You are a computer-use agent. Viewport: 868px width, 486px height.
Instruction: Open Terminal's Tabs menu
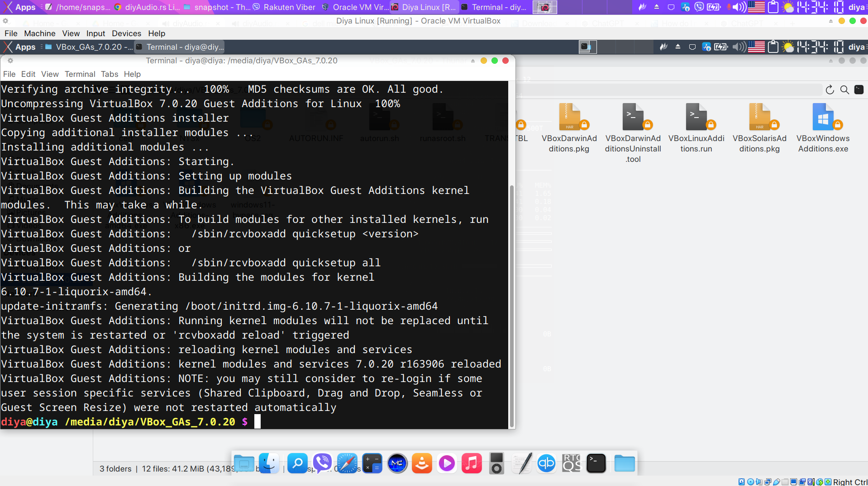coord(110,74)
